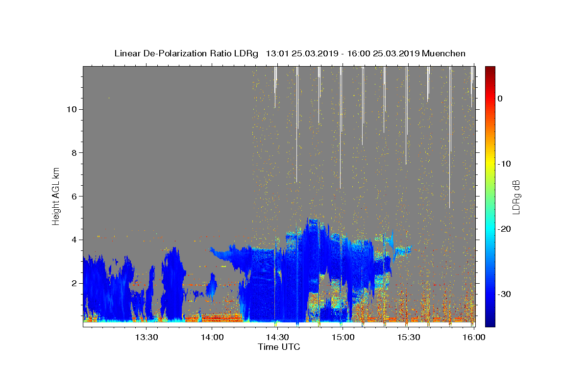Click the 15:30 time tick label
The image size is (588, 392).
coord(408,338)
